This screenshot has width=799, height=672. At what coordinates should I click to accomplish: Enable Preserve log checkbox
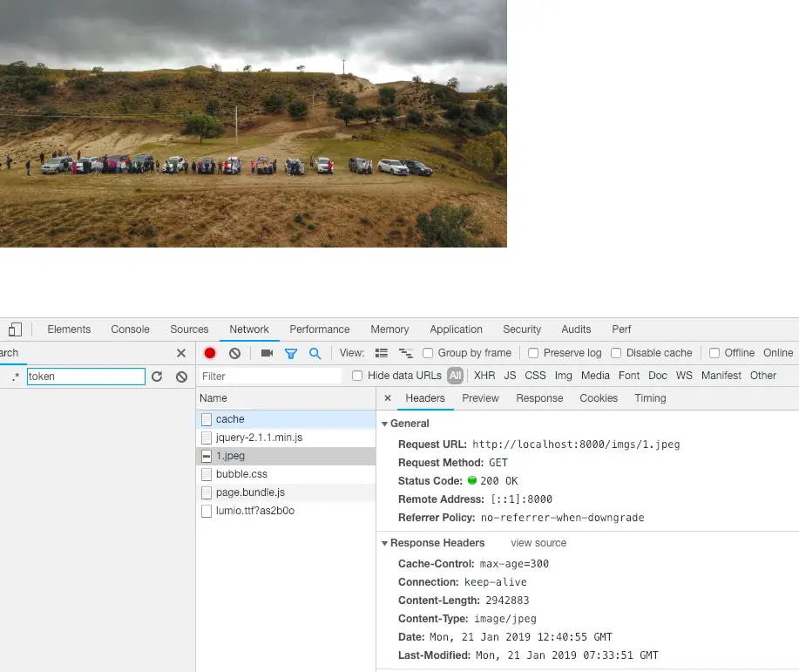(x=533, y=353)
